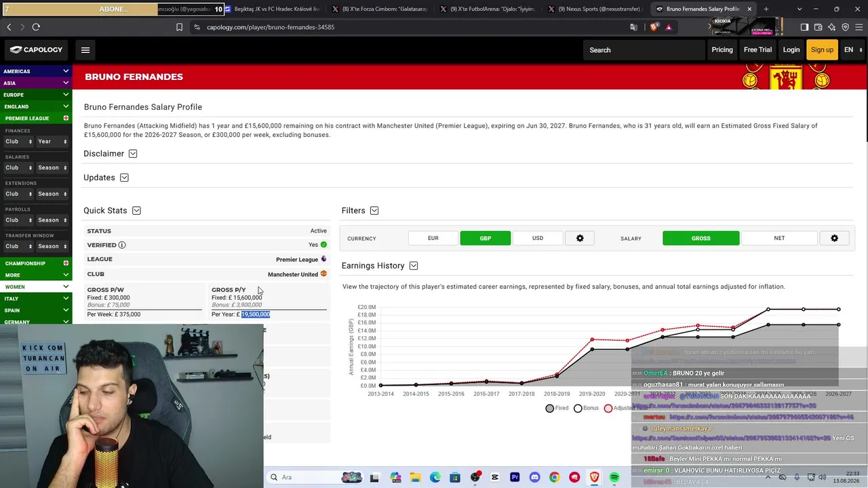The width and height of the screenshot is (868, 488).
Task: Click the Manchester United crest icon
Action: (323, 274)
